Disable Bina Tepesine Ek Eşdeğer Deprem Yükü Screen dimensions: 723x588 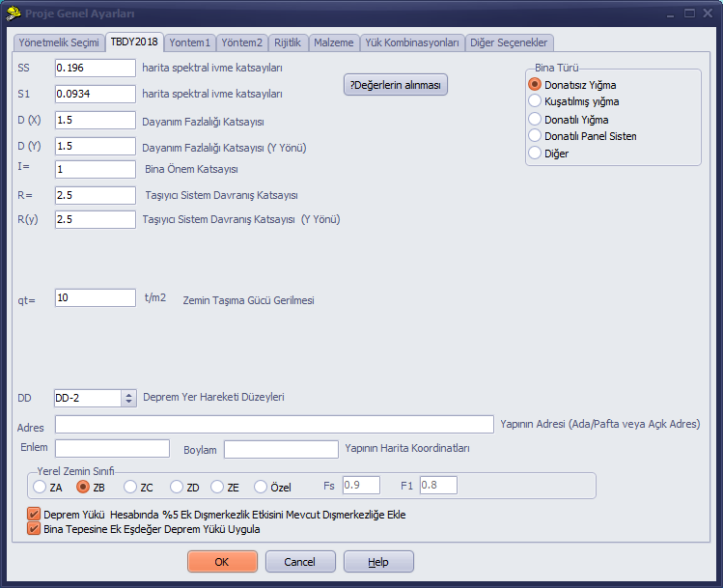point(34,528)
